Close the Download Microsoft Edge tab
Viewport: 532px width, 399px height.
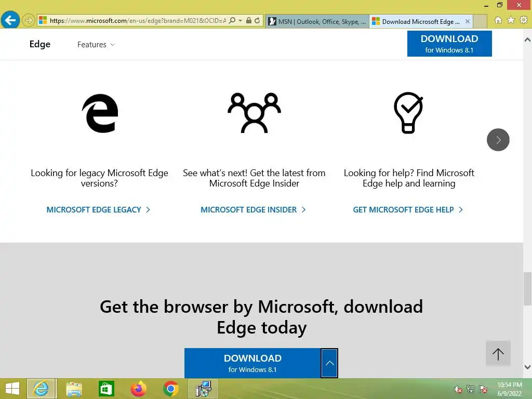pyautogui.click(x=468, y=21)
